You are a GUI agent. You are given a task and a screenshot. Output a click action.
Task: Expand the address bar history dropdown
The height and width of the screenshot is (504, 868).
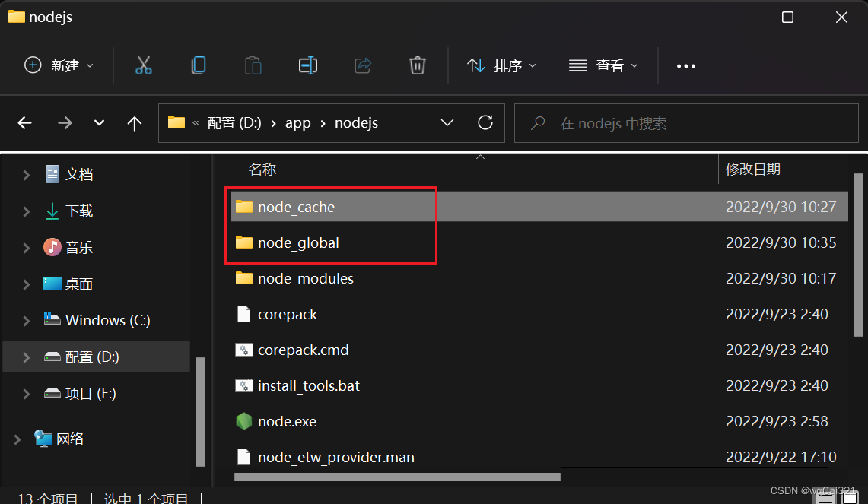click(447, 123)
